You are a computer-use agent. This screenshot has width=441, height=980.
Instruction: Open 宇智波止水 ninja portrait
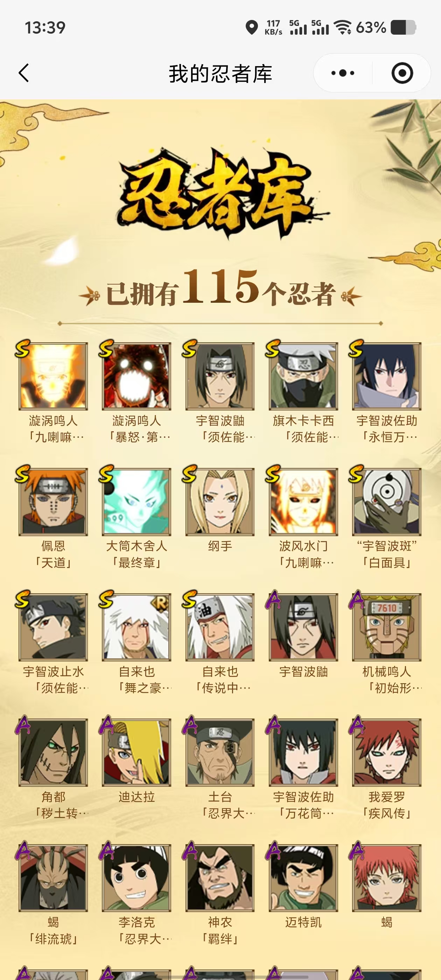53,627
